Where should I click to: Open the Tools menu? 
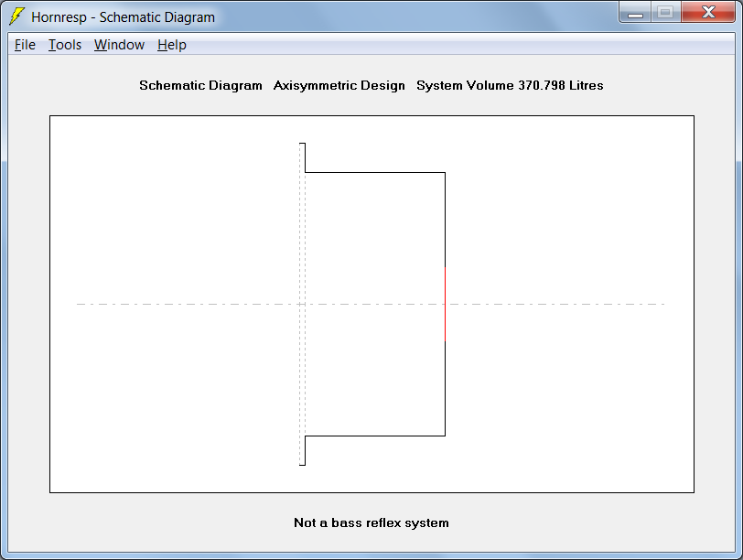click(x=65, y=45)
